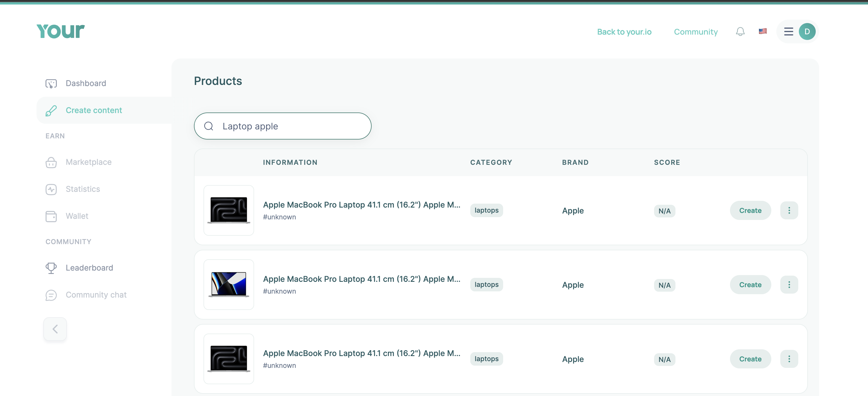
Task: Click the laptops tag in the second row
Action: pyautogui.click(x=487, y=285)
